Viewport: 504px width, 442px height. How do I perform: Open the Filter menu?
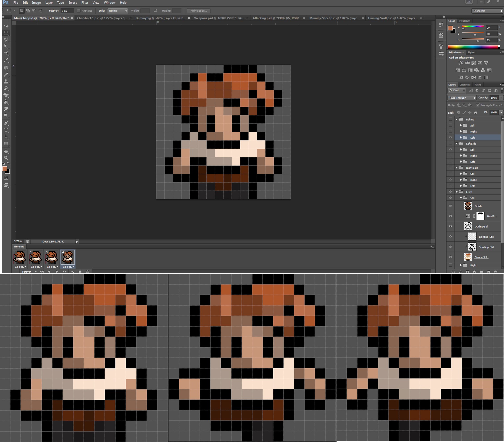pyautogui.click(x=85, y=2)
